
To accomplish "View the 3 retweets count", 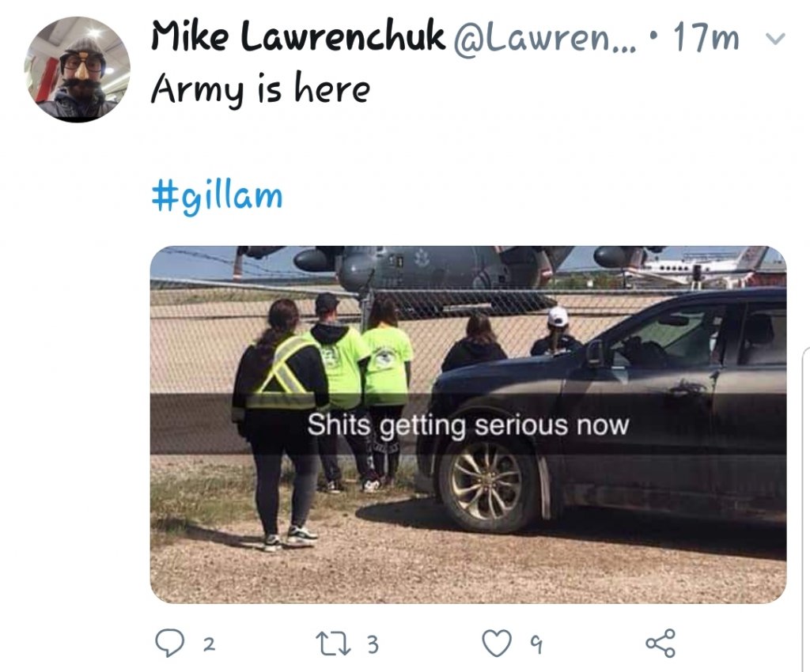I will (x=373, y=644).
